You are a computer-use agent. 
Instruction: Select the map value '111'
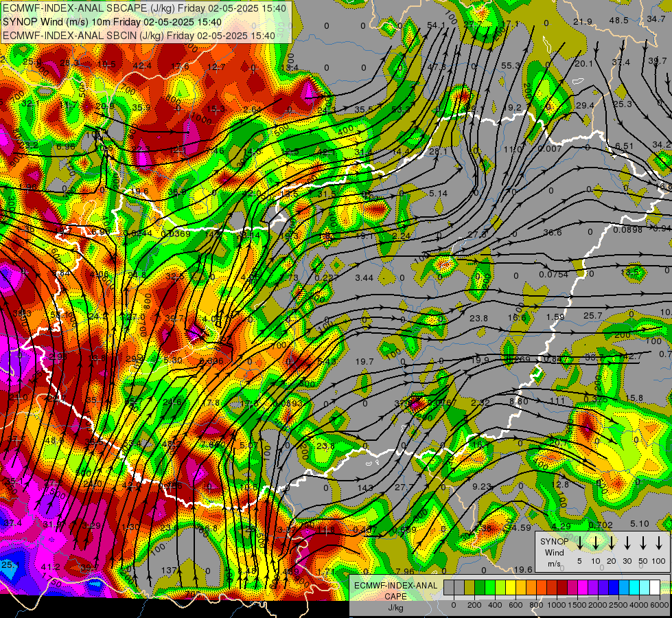tap(557, 400)
